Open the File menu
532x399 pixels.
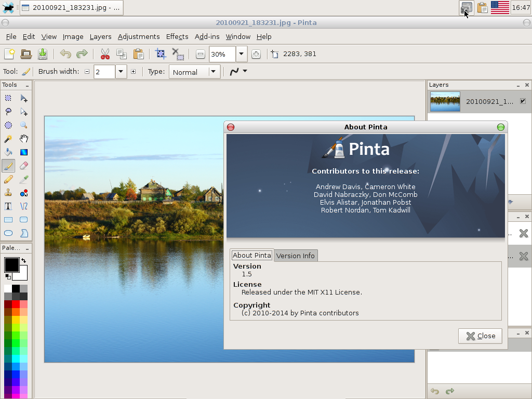[x=11, y=37]
